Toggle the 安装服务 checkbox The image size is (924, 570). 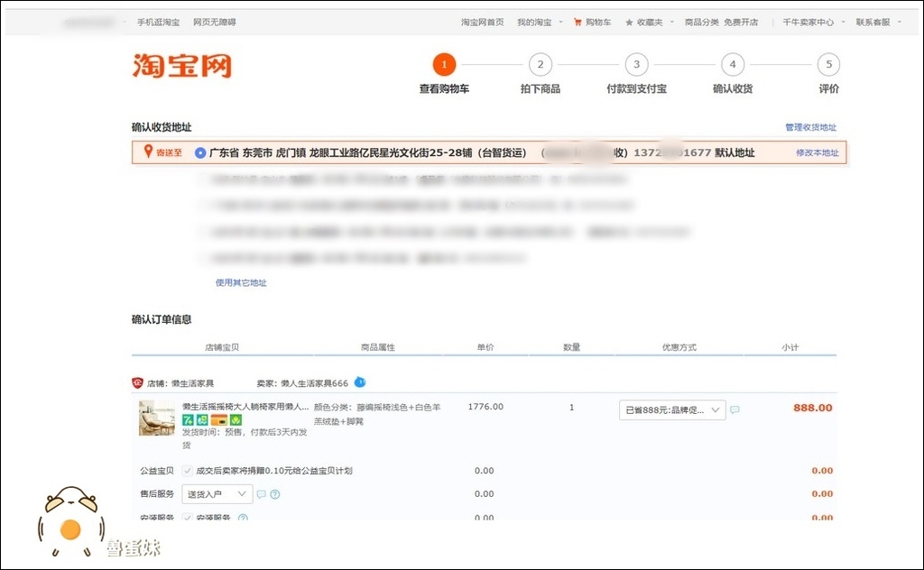click(188, 519)
